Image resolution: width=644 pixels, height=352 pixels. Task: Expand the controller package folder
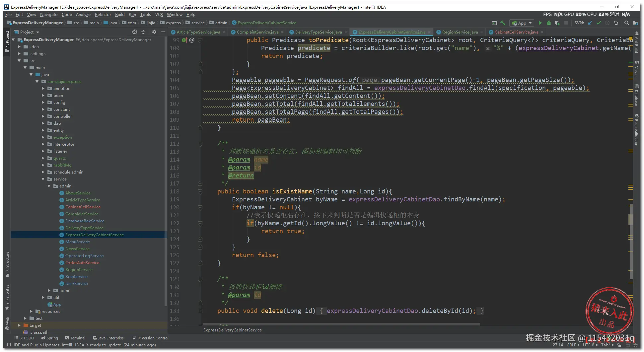(43, 116)
